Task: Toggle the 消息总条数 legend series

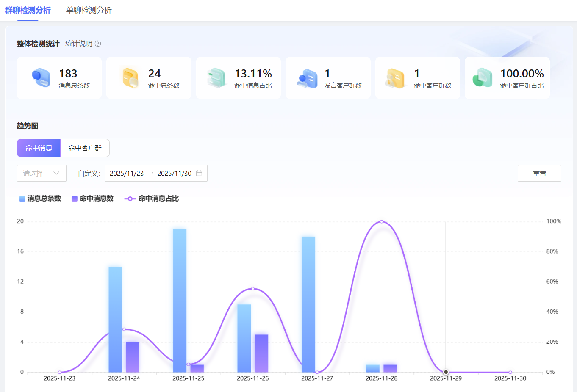Action: point(40,199)
